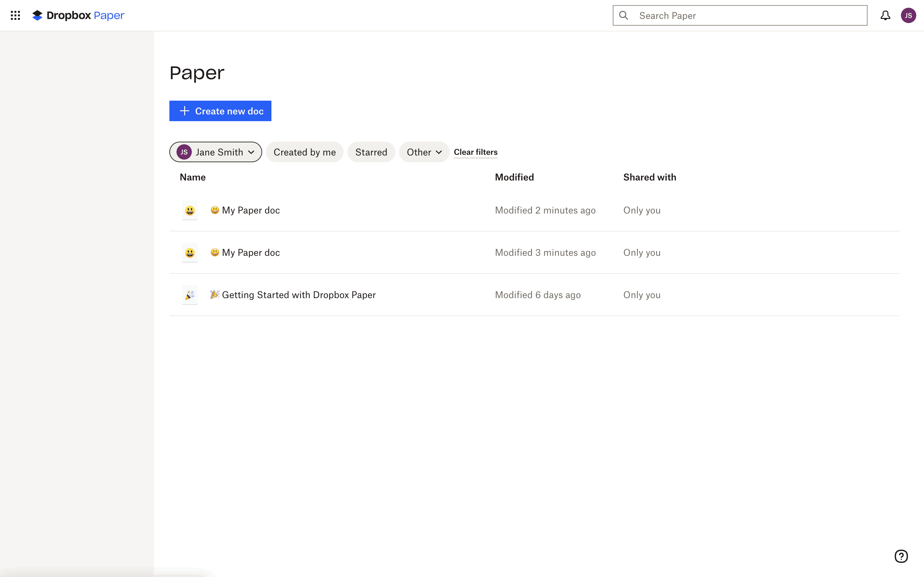Click the party popper doc thumbnail
This screenshot has width=924, height=577.
click(190, 295)
